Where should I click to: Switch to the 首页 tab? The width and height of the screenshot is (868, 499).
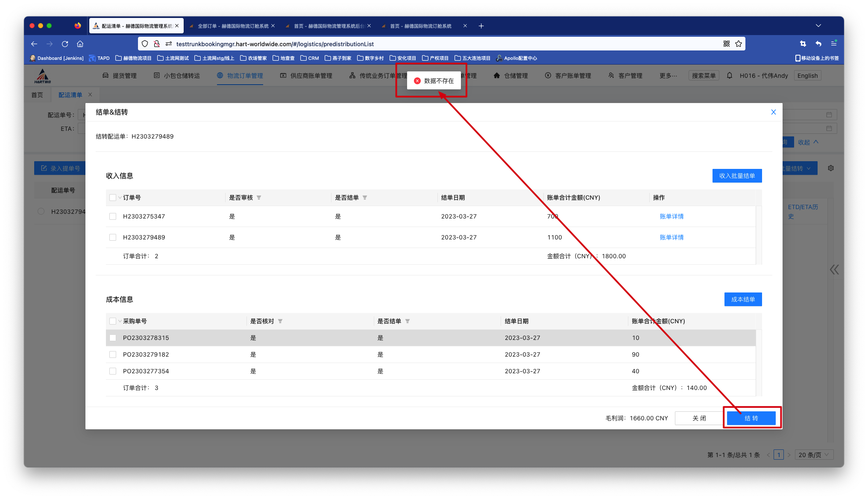(37, 95)
